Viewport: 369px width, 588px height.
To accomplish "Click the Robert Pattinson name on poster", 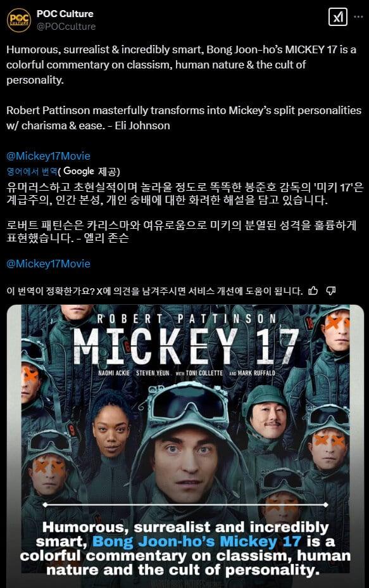I will [186, 319].
